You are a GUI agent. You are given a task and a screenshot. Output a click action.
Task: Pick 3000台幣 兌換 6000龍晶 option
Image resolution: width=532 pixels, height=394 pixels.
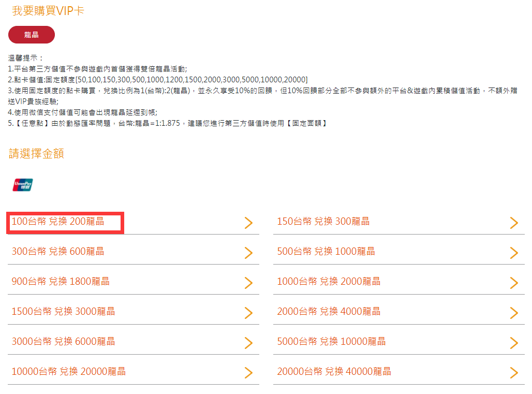63,342
